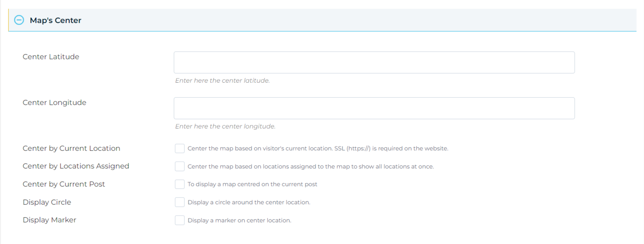Click the 'Display Circle' row label text
644x244 pixels.
tap(47, 202)
